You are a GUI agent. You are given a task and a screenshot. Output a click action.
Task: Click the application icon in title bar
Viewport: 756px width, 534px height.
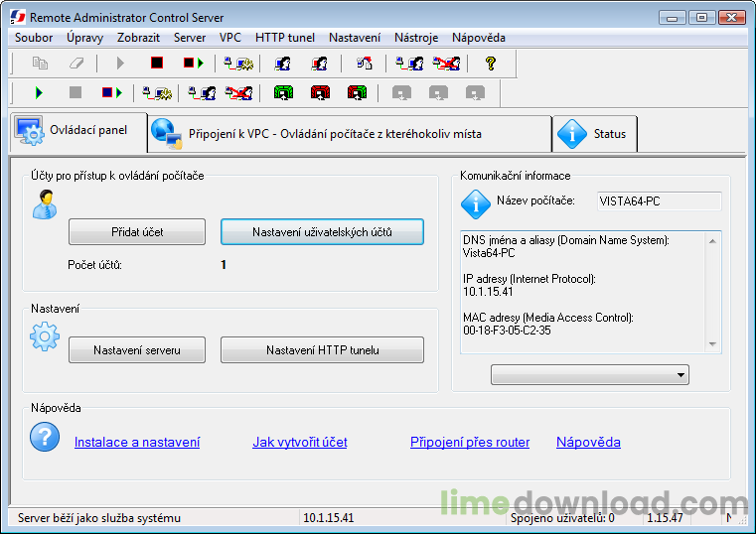click(x=17, y=17)
